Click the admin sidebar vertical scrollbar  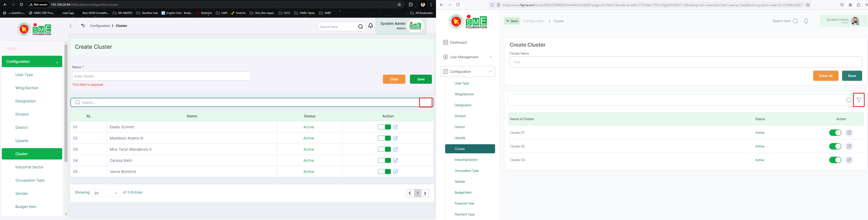click(x=66, y=103)
